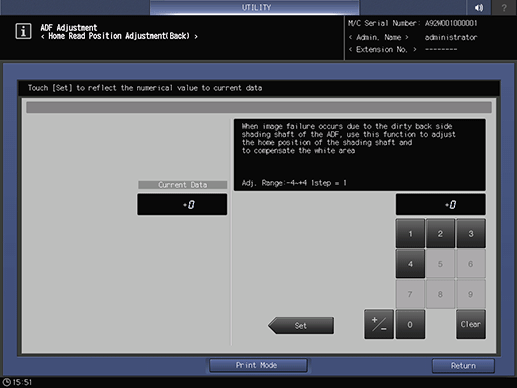Tap the disabled keypad number 7

[410, 294]
